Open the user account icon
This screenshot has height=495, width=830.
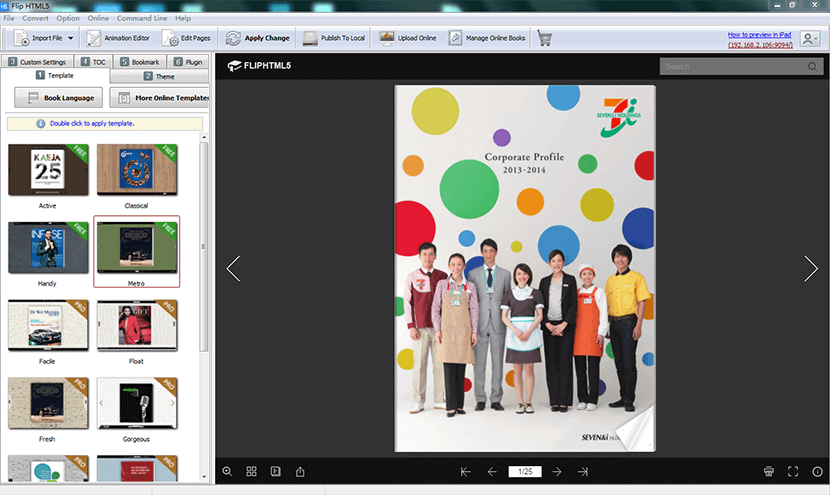pos(809,39)
